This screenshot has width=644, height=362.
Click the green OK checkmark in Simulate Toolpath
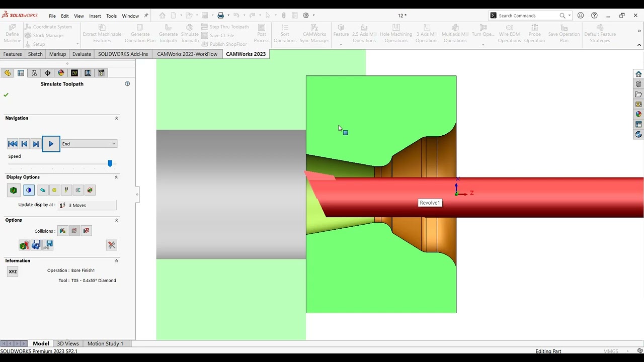click(x=6, y=95)
